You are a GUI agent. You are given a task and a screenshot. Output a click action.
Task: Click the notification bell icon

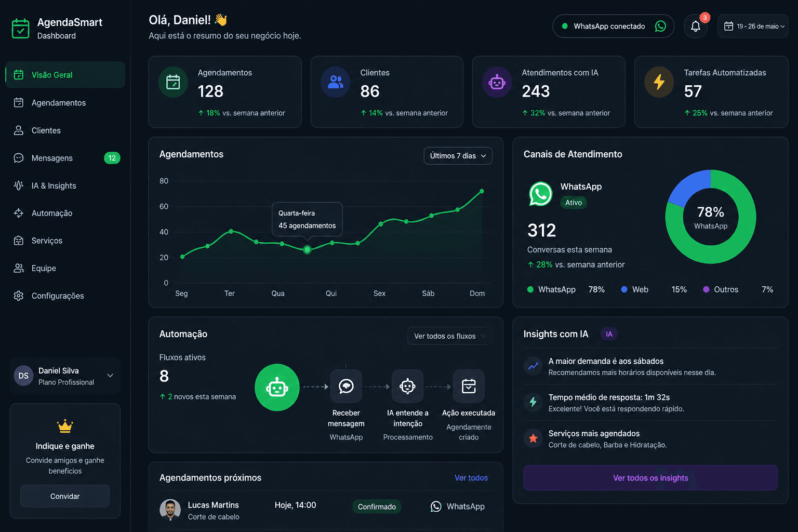coord(696,26)
